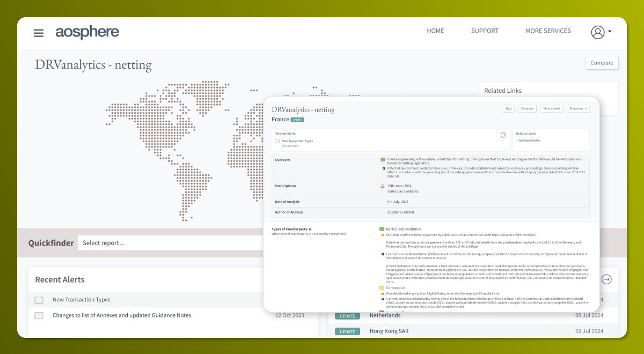
Task: Click the arrow circle icon in Related Alerts
Action: pos(503,135)
